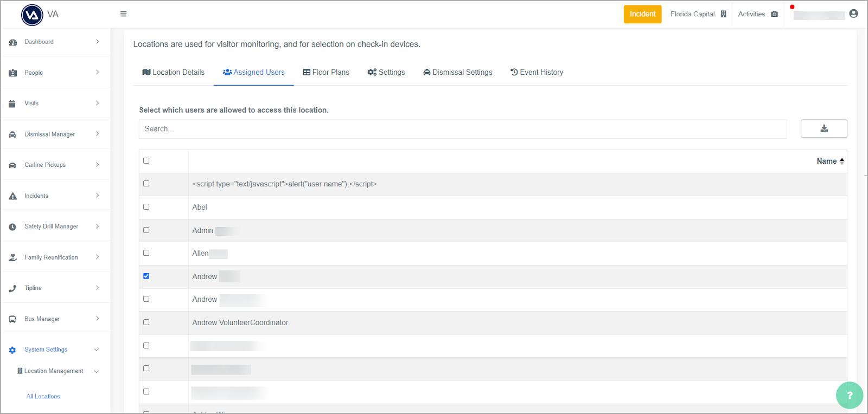This screenshot has height=414, width=868.
Task: Click the script alert user name text
Action: (285, 184)
